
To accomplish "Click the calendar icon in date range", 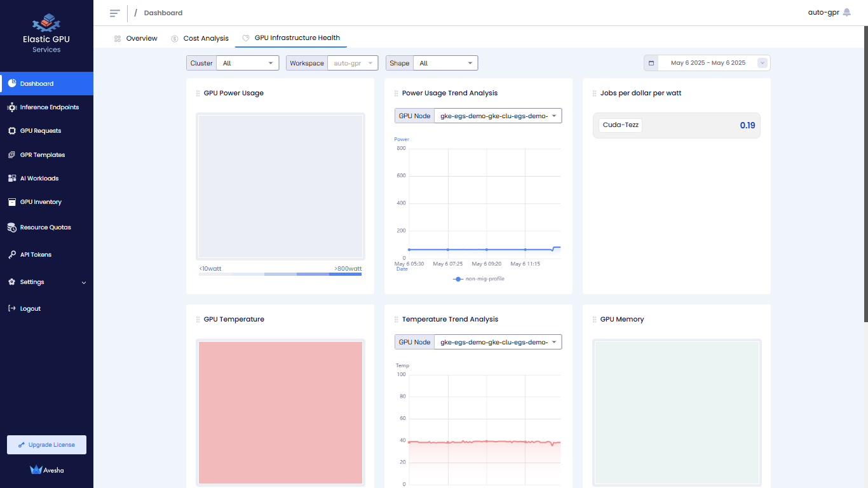I will (651, 63).
